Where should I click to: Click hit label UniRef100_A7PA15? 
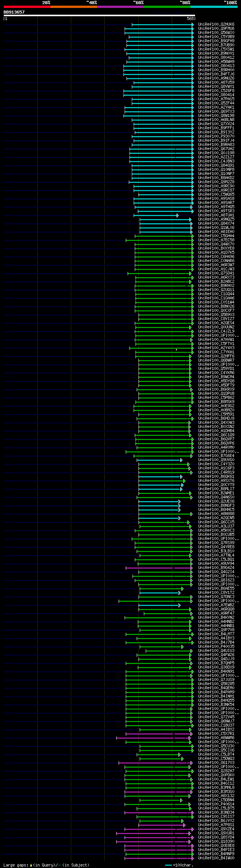pos(216,99)
